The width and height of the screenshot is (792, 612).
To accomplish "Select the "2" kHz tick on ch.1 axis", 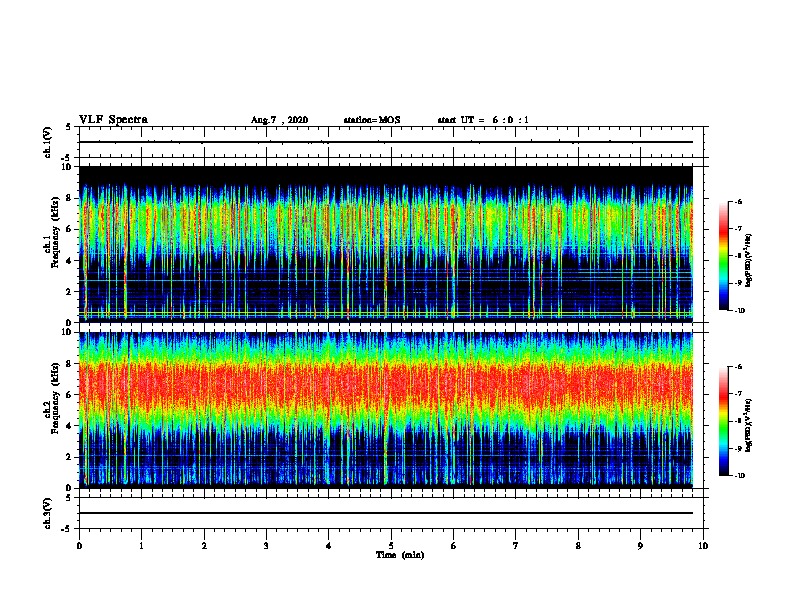I will tap(70, 292).
